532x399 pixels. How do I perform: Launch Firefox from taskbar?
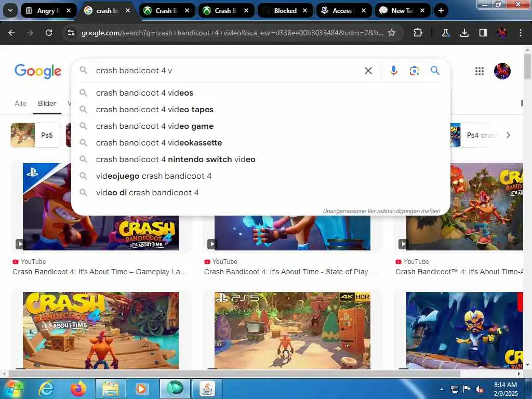click(x=78, y=389)
